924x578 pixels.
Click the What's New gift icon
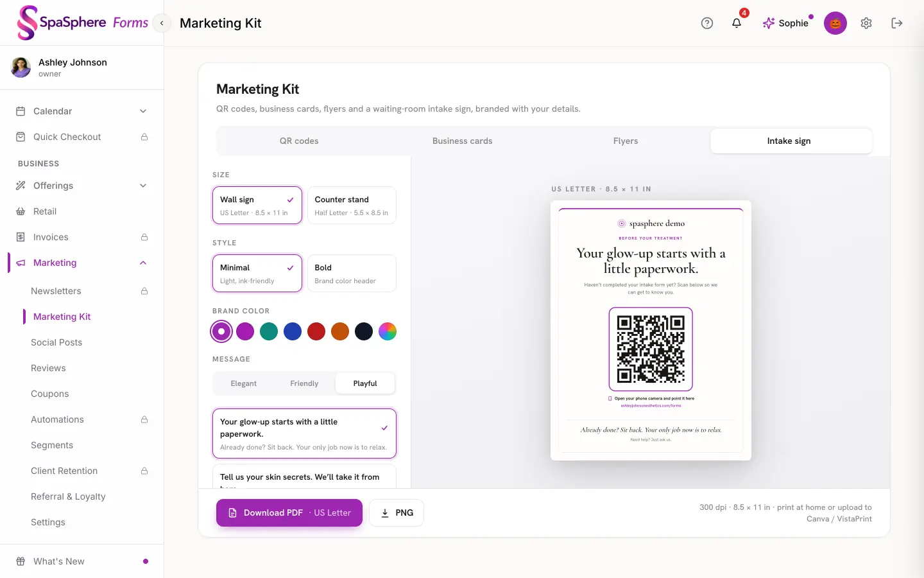(21, 561)
